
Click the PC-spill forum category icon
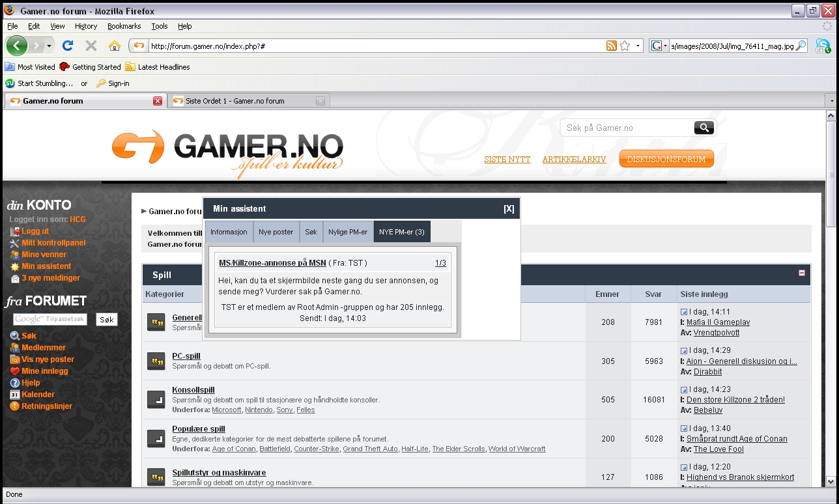click(x=156, y=361)
